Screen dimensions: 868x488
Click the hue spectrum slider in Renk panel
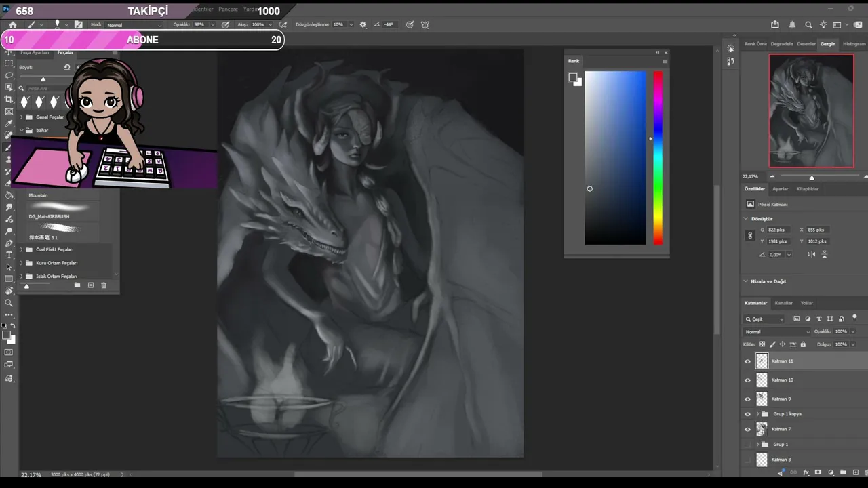[x=658, y=158]
